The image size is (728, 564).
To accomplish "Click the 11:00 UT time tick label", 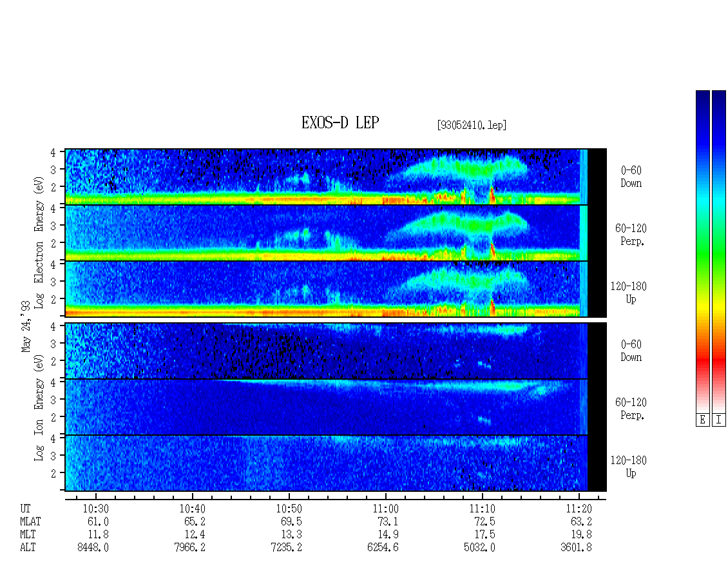I will [x=385, y=509].
